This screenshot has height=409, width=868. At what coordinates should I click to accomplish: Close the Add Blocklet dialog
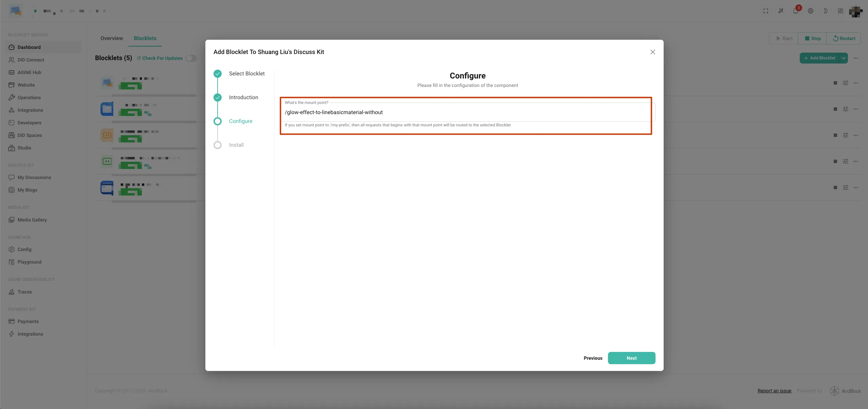[x=652, y=52]
